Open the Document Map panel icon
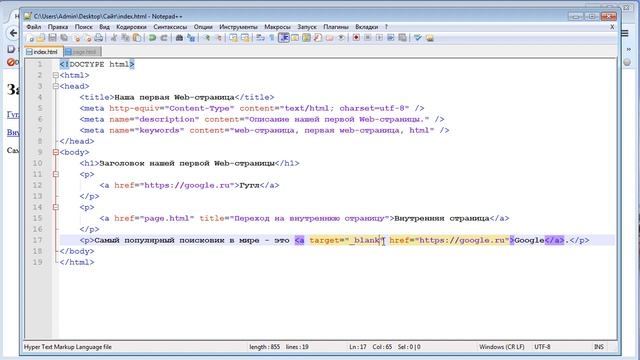The height and width of the screenshot is (360, 640). tap(306, 38)
